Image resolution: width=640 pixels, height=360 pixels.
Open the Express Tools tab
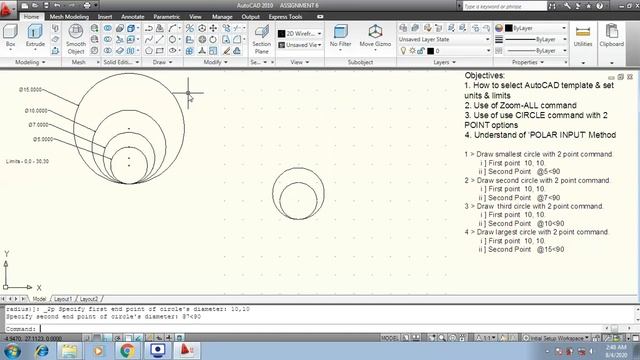pyautogui.click(x=285, y=17)
